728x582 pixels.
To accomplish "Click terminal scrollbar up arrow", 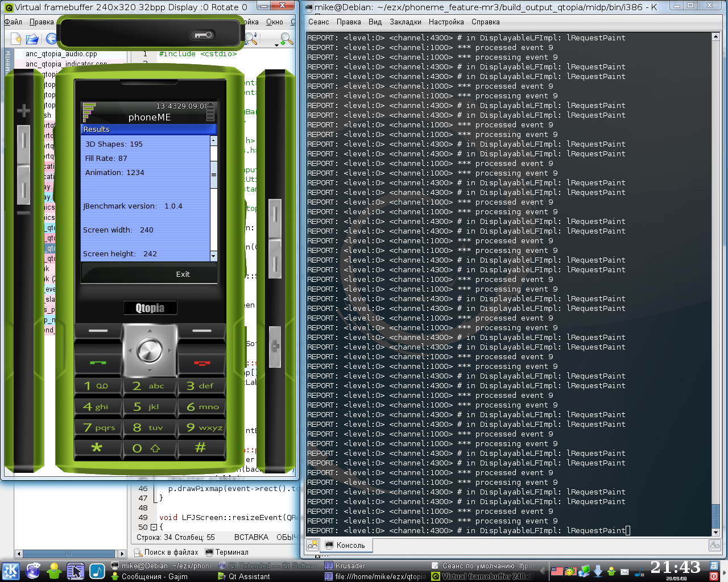I will [715, 36].
